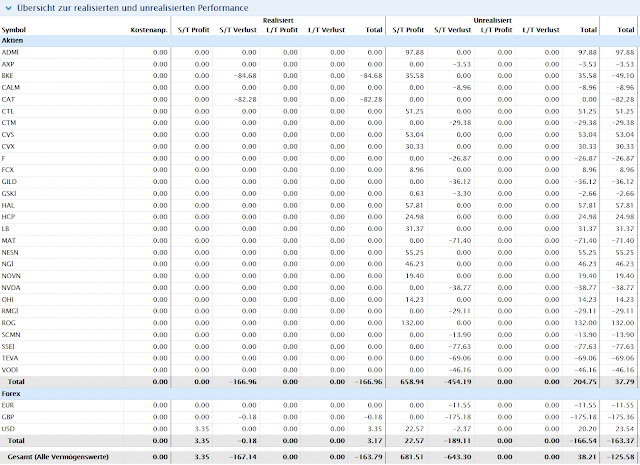This screenshot has width=640, height=465.
Task: Click Forex unrealized total value -166.54
Action: [582, 441]
